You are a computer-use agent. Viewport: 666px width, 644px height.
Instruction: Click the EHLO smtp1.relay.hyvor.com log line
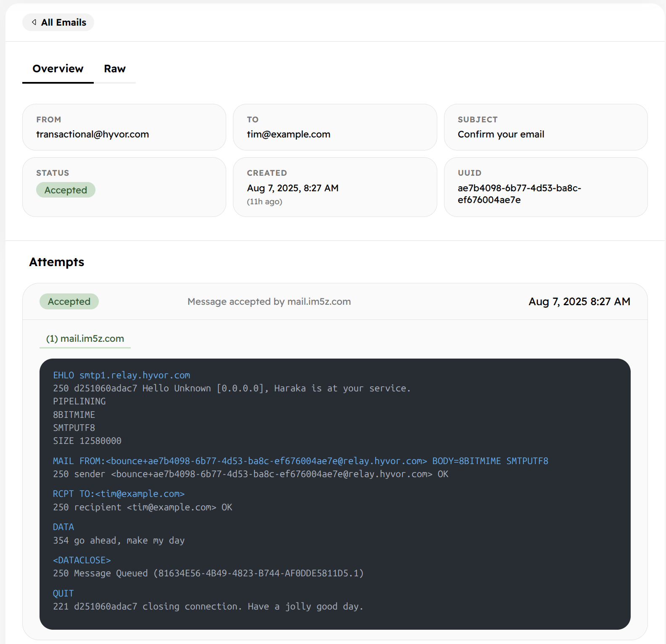pos(122,375)
